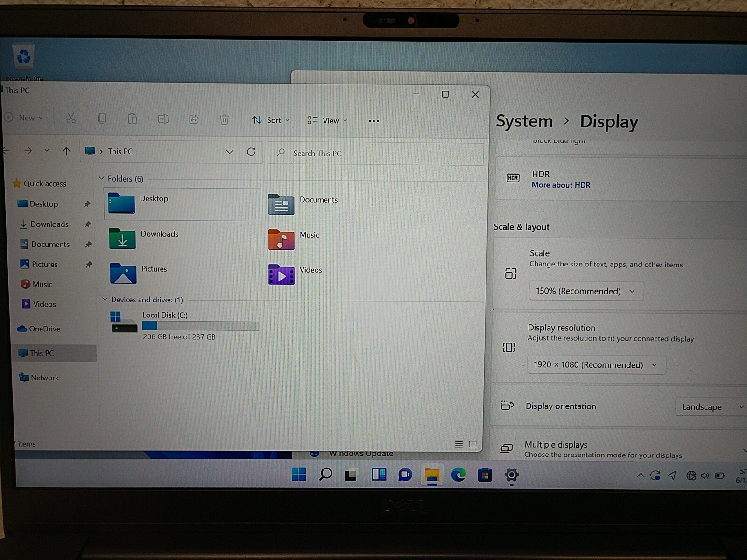Screen dimensions: 747x560
Task: Show hidden tray icons chevron
Action: (x=641, y=476)
